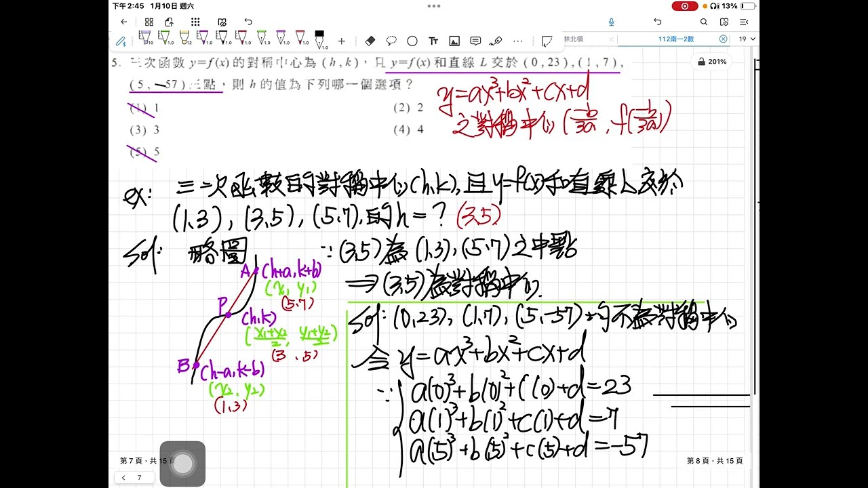The image size is (868, 488).
Task: Start audio recording with microphone icon
Action: point(611,22)
